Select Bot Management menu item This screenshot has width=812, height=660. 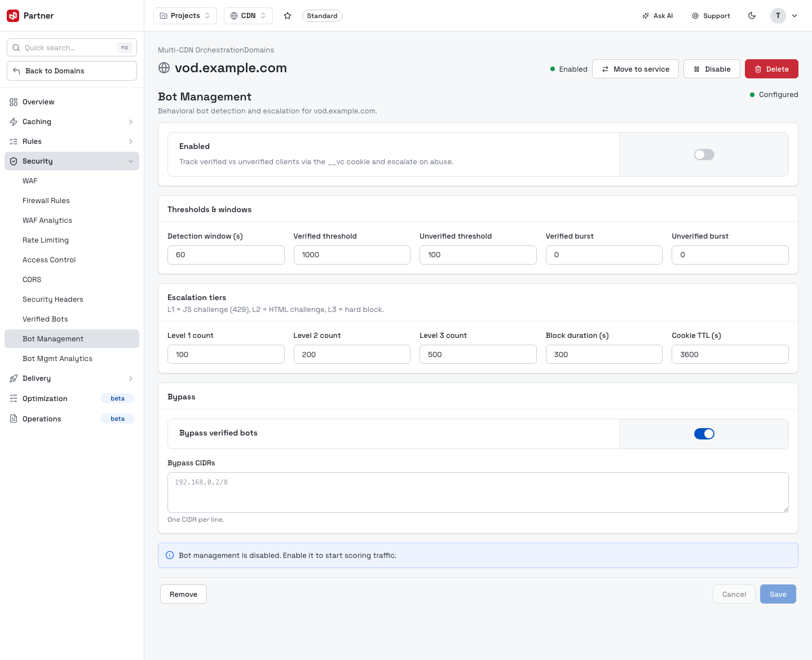[72, 339]
